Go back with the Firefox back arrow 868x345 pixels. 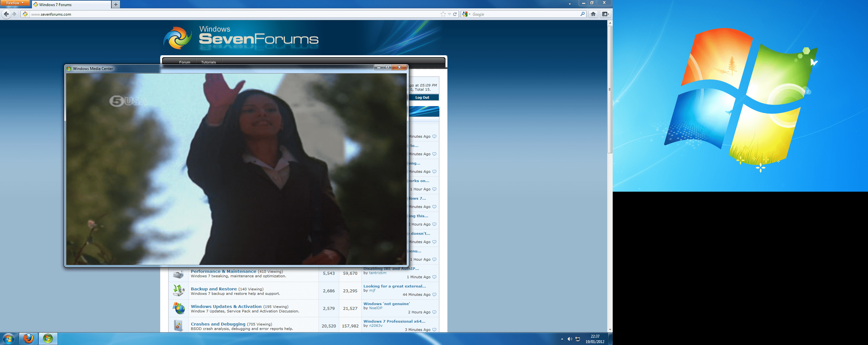coord(6,14)
